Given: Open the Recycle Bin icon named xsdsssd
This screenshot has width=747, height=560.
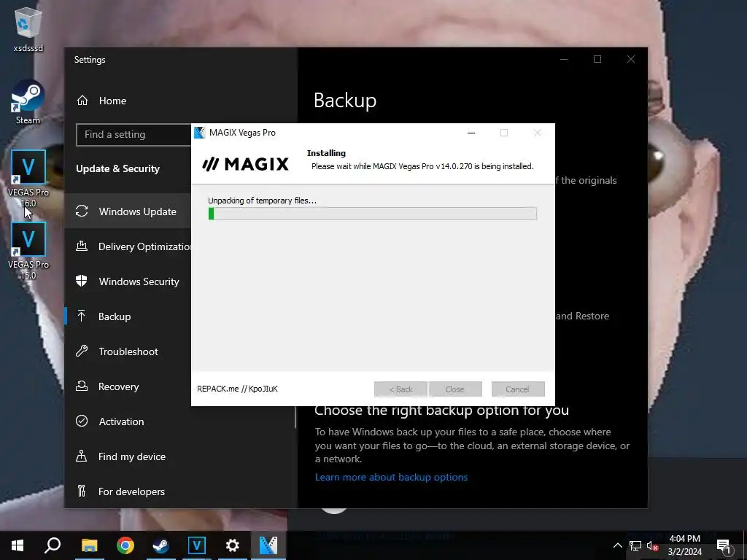Looking at the screenshot, I should click(28, 29).
